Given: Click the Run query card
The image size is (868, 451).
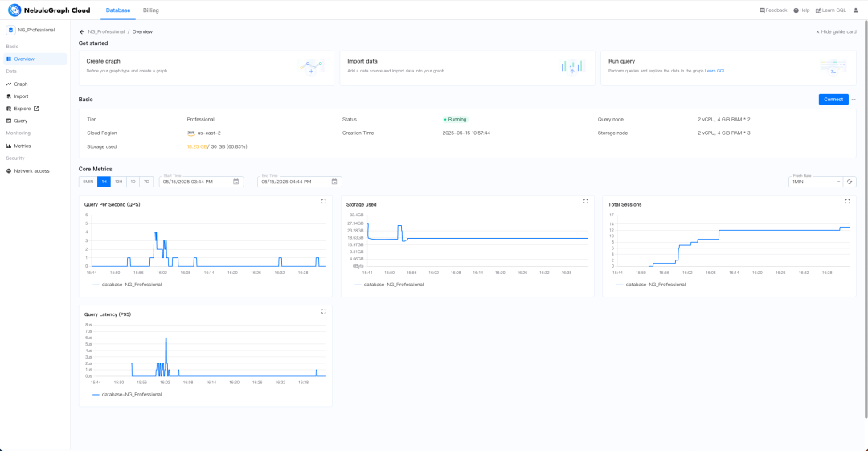Looking at the screenshot, I should (x=728, y=68).
